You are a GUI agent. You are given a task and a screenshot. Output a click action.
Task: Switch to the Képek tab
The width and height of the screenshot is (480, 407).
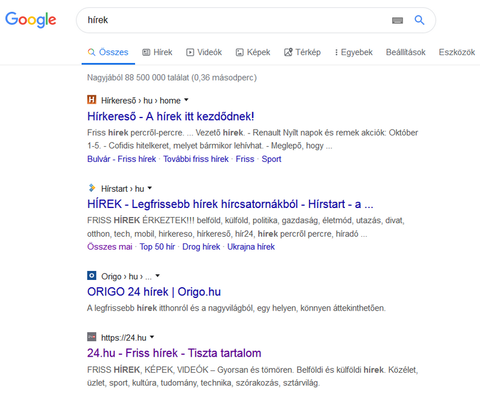tap(253, 52)
